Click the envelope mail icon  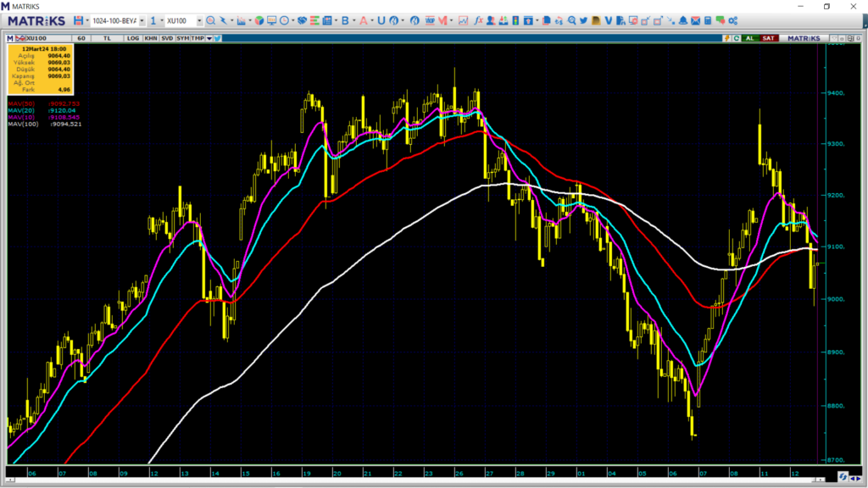coord(694,20)
